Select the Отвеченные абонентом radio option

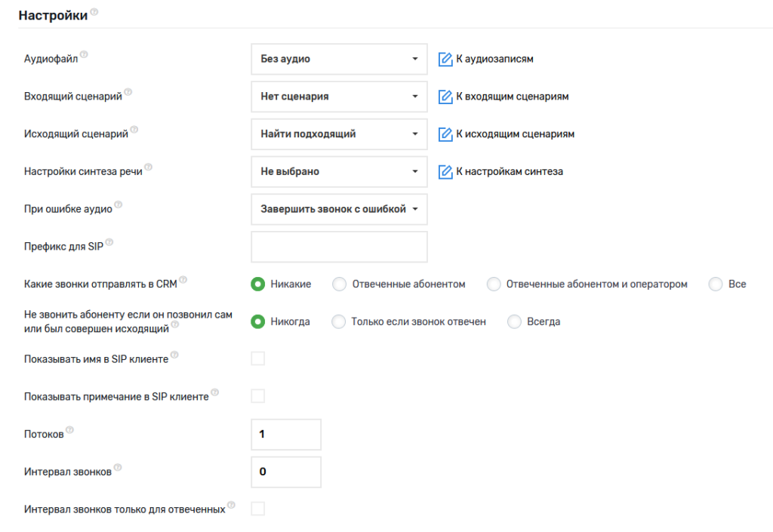[340, 284]
